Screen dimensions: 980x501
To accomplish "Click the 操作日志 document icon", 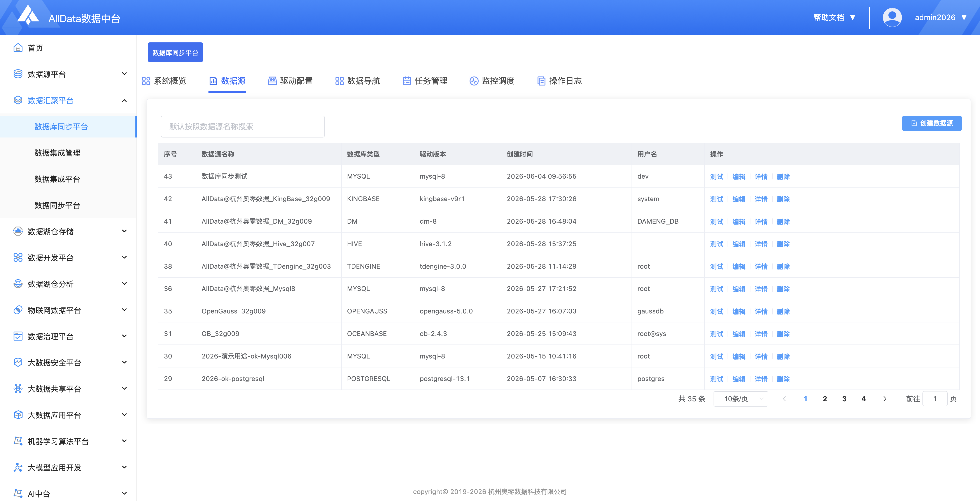I will coord(541,81).
